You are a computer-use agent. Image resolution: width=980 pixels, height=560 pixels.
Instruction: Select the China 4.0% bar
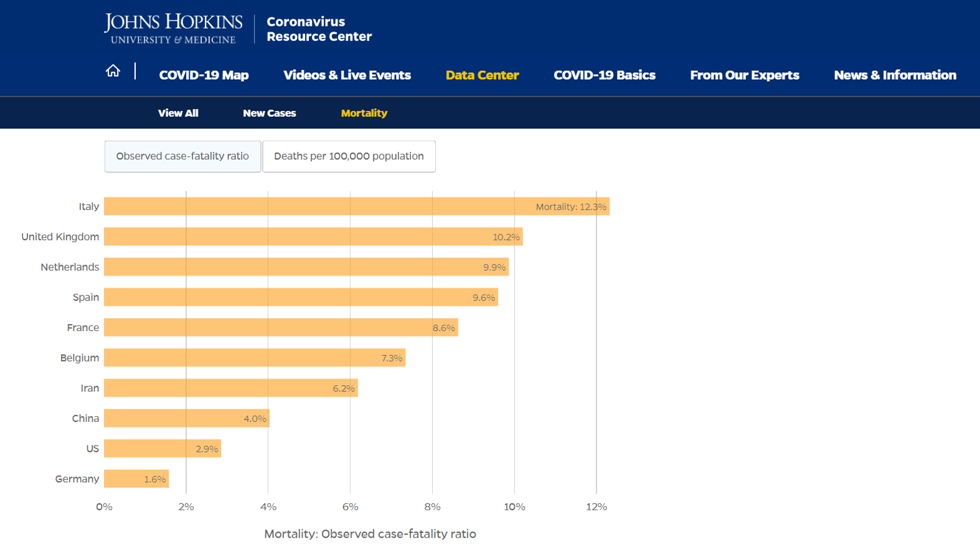pyautogui.click(x=187, y=418)
